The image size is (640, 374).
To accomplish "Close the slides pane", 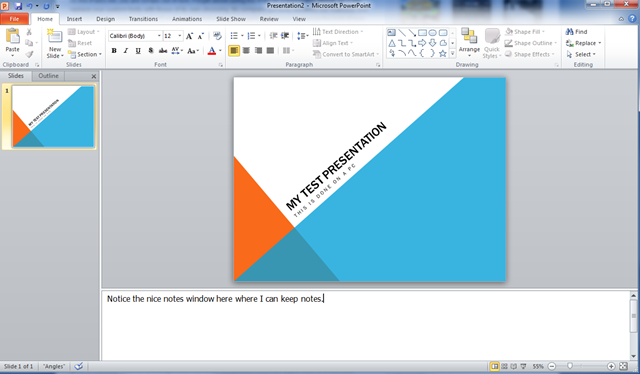I will tap(93, 76).
